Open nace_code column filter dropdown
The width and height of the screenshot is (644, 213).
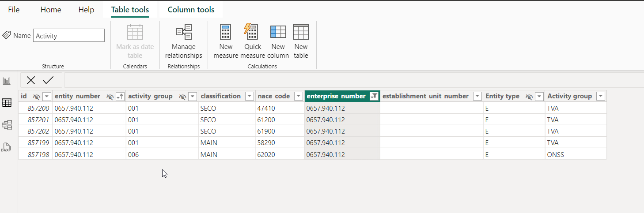coord(298,97)
